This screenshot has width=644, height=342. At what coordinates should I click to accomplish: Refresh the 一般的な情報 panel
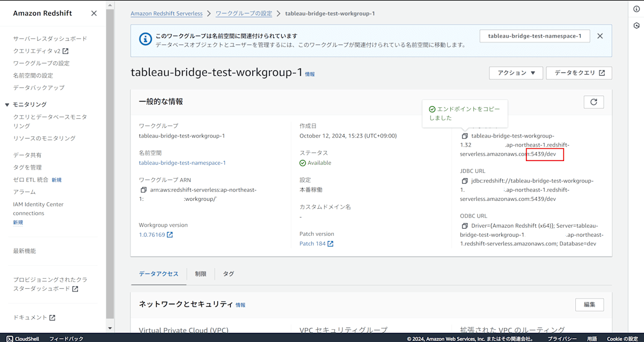click(x=594, y=102)
